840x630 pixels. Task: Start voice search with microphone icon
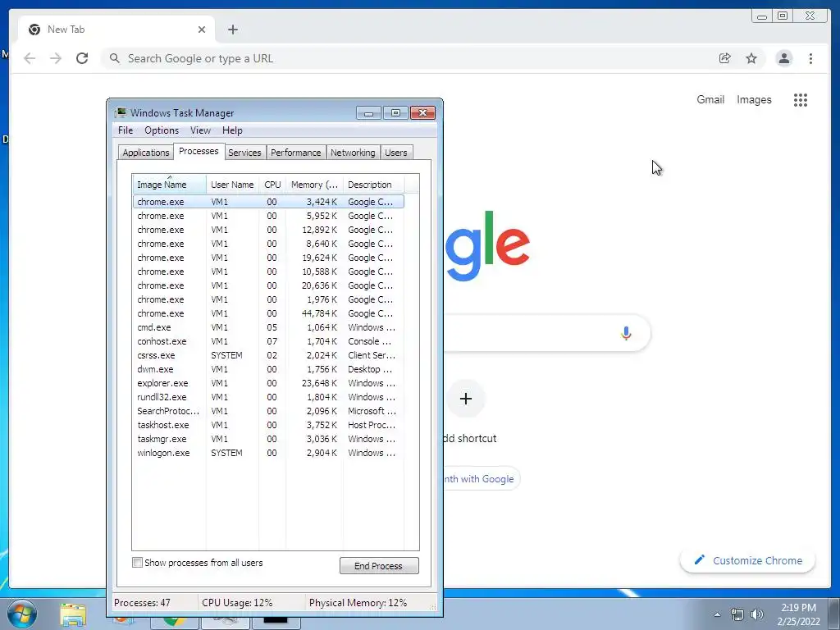coord(626,333)
